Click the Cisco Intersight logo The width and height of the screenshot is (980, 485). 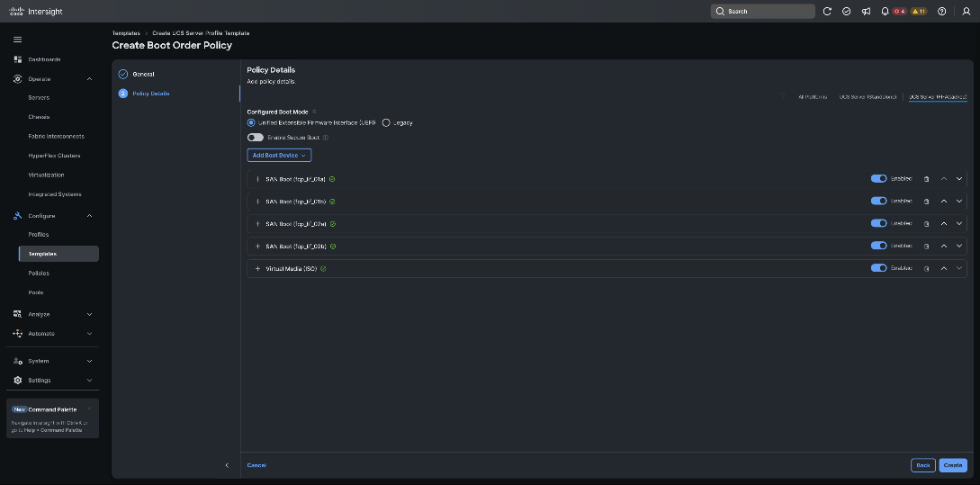click(x=36, y=12)
